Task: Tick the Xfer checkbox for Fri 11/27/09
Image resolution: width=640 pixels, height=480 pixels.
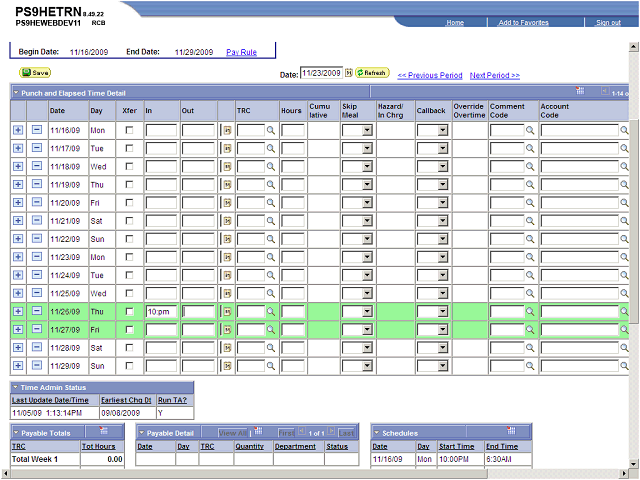Action: coord(129,329)
